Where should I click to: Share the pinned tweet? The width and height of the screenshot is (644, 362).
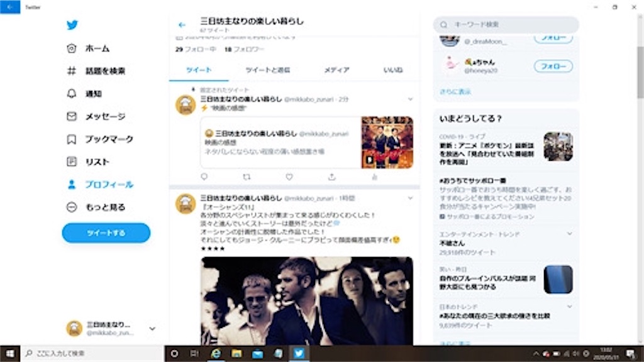tap(332, 177)
